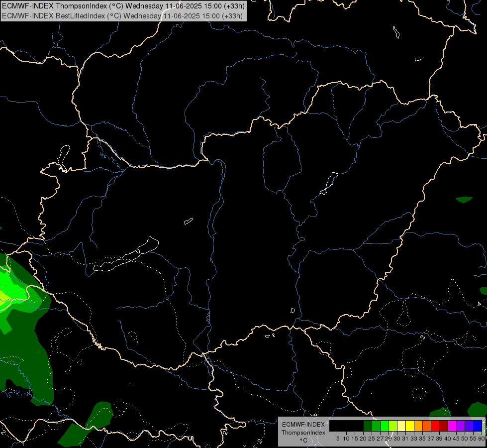Pick the bright green 27-29 legend swatch
487x448 pixels.
(385, 426)
